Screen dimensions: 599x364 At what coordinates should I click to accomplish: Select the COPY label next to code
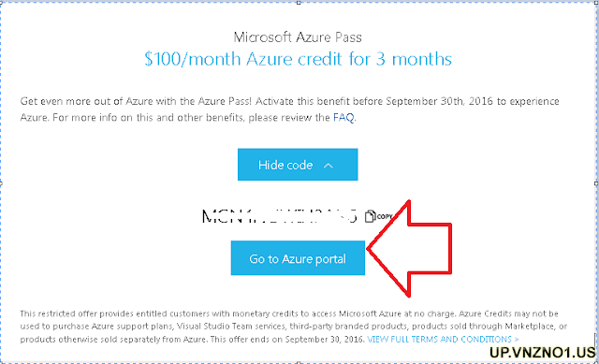384,216
